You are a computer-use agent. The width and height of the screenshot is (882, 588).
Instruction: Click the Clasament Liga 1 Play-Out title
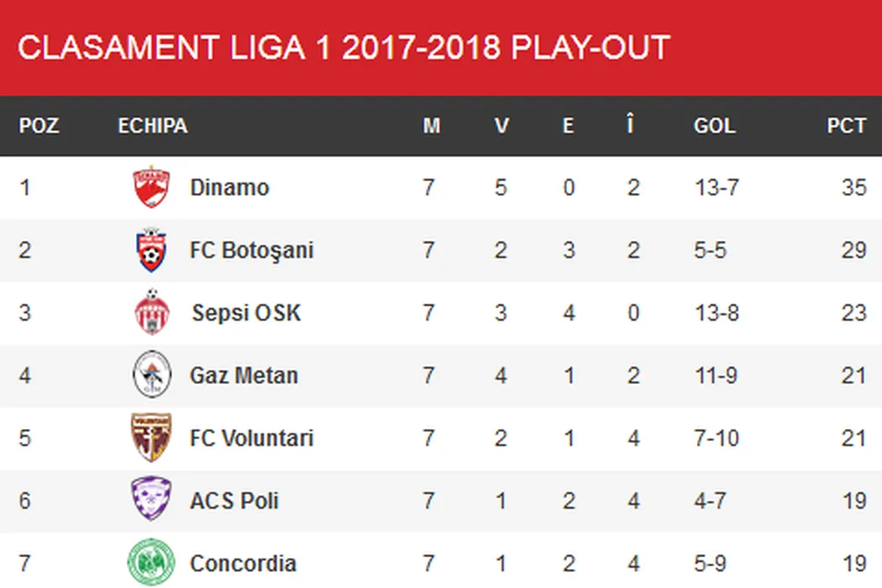[x=344, y=48]
